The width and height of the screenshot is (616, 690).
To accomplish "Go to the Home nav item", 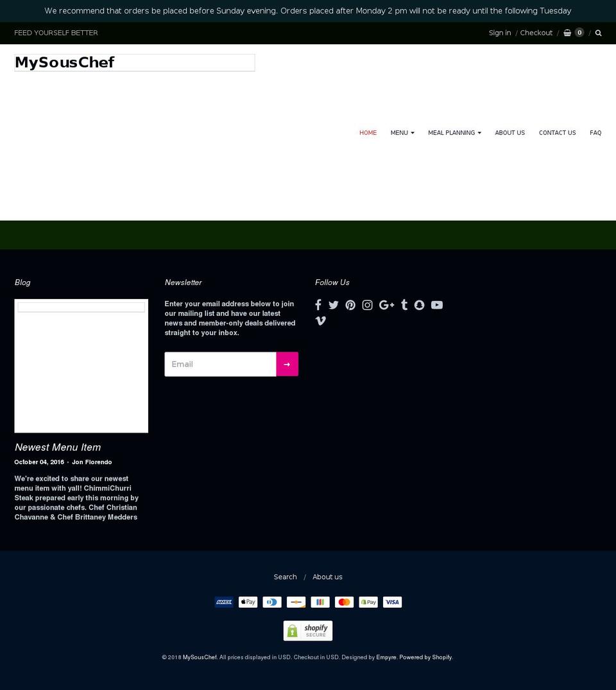I will [x=368, y=132].
